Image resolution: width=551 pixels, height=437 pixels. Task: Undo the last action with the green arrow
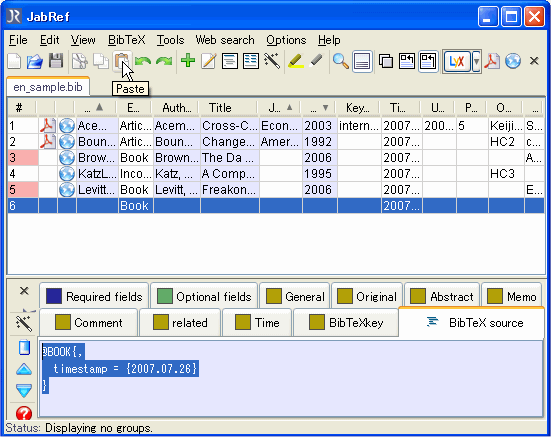point(143,61)
